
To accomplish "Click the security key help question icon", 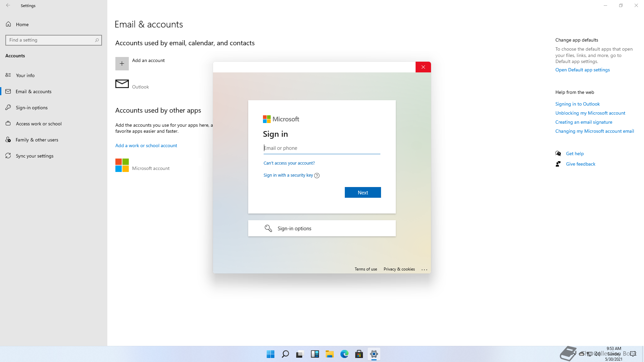I will coord(317,176).
